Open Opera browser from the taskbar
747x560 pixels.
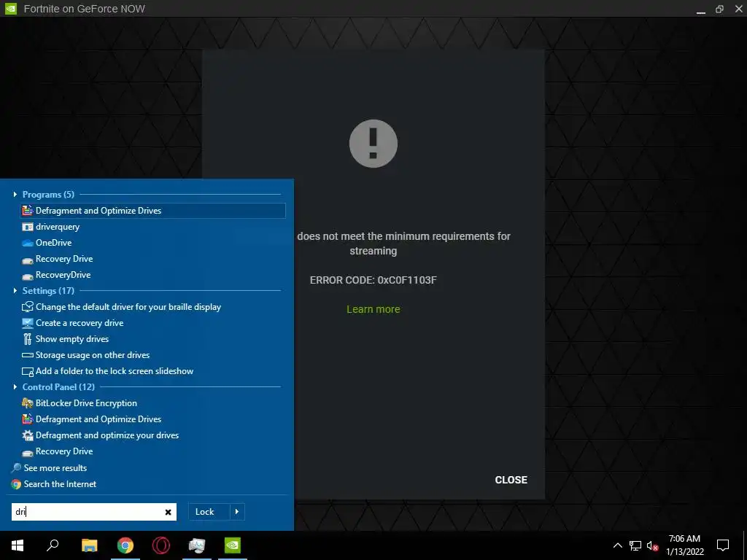161,545
